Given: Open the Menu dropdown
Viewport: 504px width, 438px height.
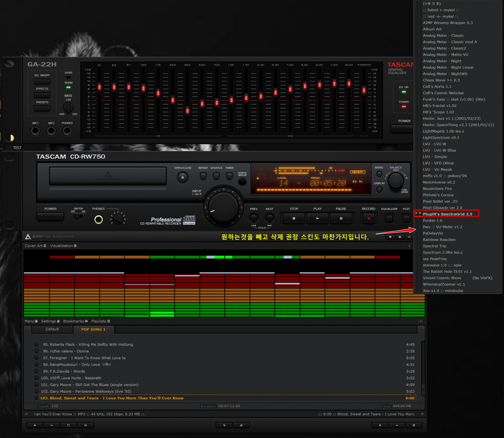Looking at the screenshot, I should [x=31, y=321].
